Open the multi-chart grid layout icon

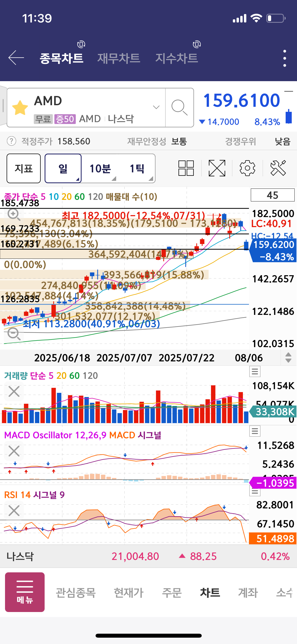186,168
